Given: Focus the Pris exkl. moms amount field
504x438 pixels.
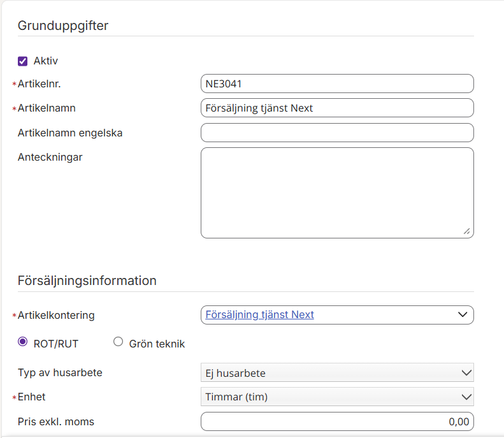Looking at the screenshot, I should tap(336, 421).
